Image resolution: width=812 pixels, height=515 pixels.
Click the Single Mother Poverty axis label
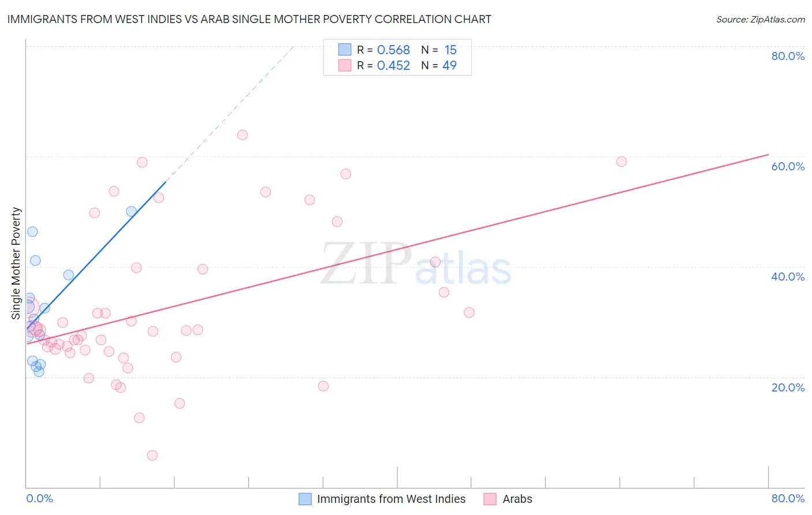(x=16, y=263)
